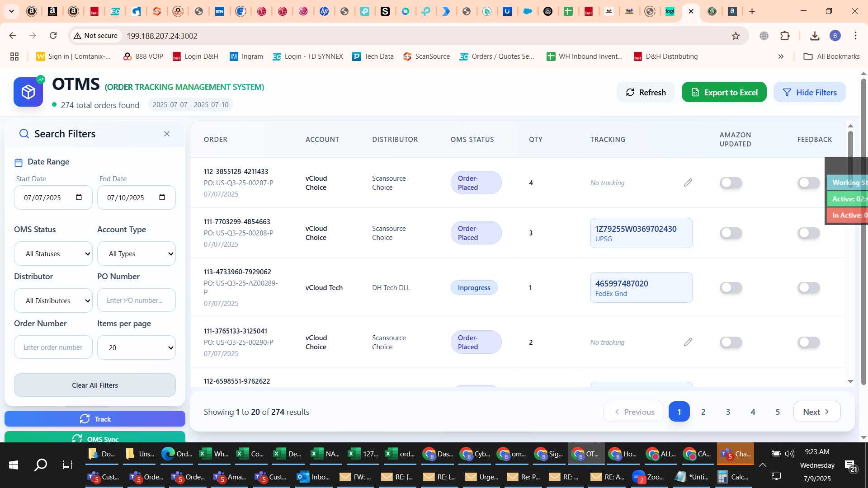Click the OTMS cube logo icon
This screenshot has width=868, height=488.
tap(28, 92)
